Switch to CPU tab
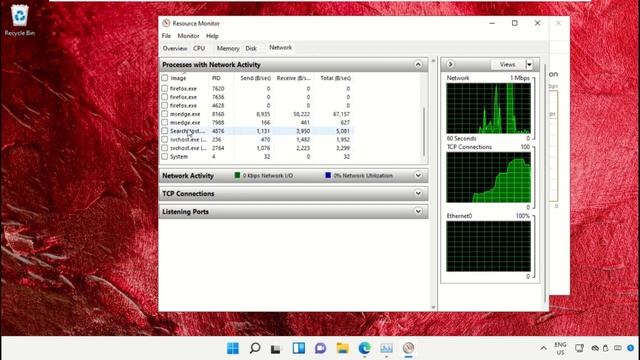This screenshot has width=640, height=360. point(199,48)
